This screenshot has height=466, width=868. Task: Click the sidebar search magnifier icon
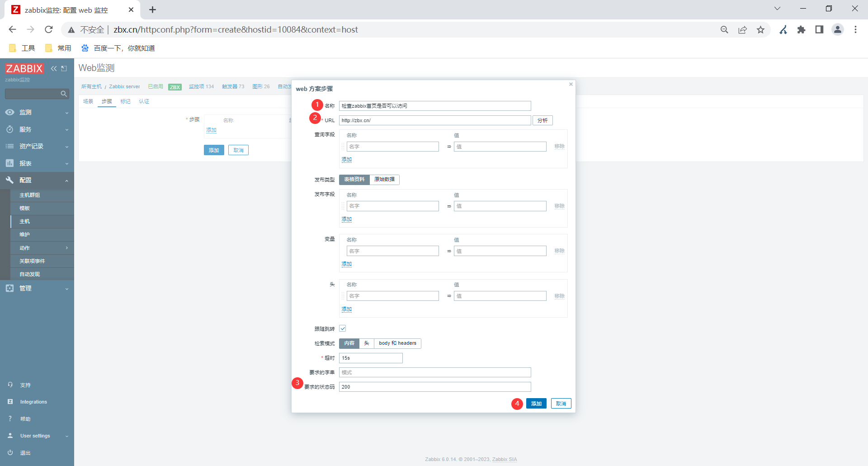coord(64,94)
